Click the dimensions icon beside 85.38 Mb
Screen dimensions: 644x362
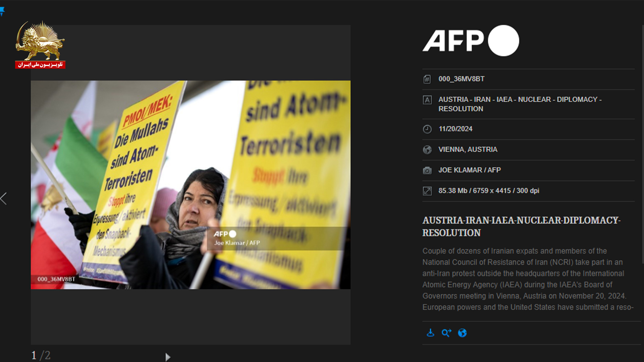click(427, 191)
